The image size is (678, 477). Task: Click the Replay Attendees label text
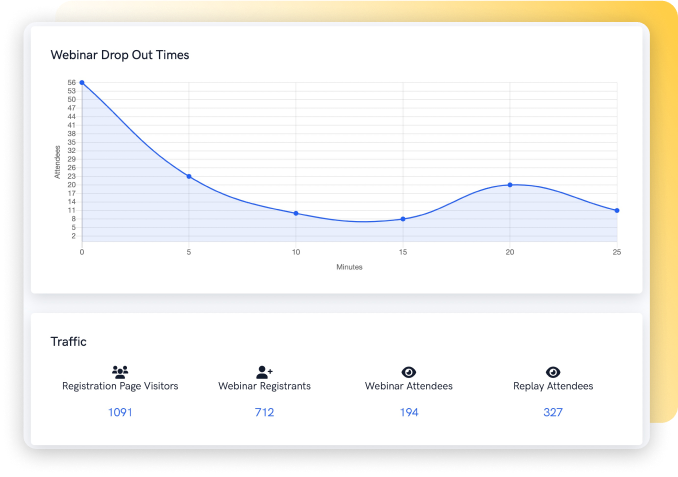(553, 387)
